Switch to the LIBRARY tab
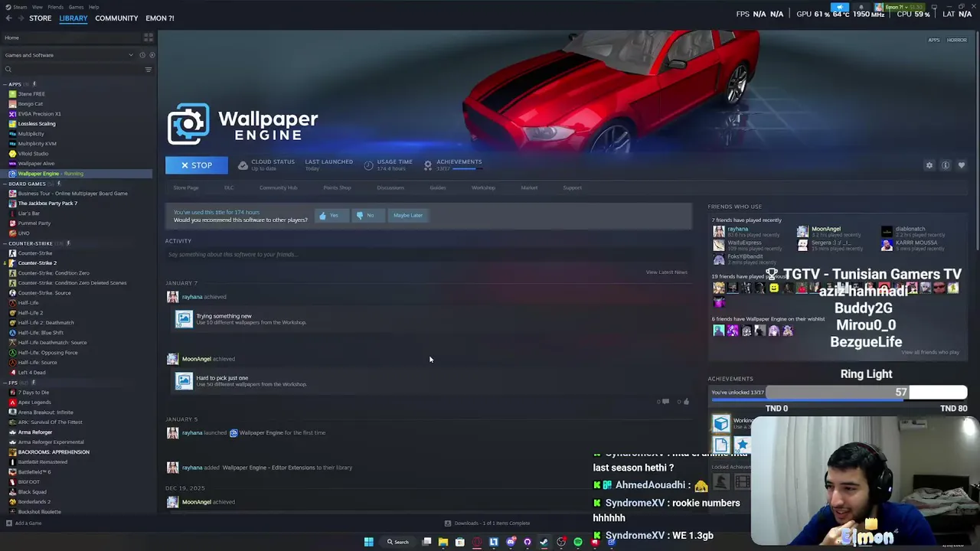 click(73, 18)
